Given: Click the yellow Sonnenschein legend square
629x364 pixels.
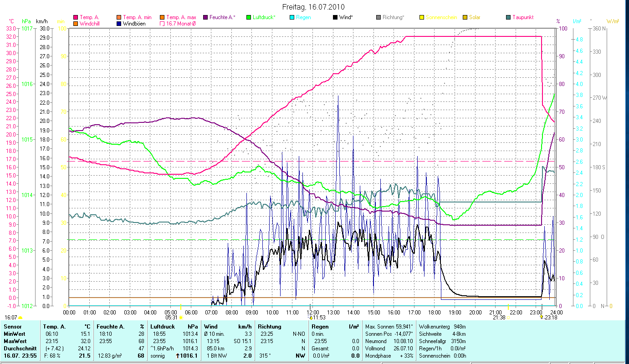Looking at the screenshot, I should [422, 17].
